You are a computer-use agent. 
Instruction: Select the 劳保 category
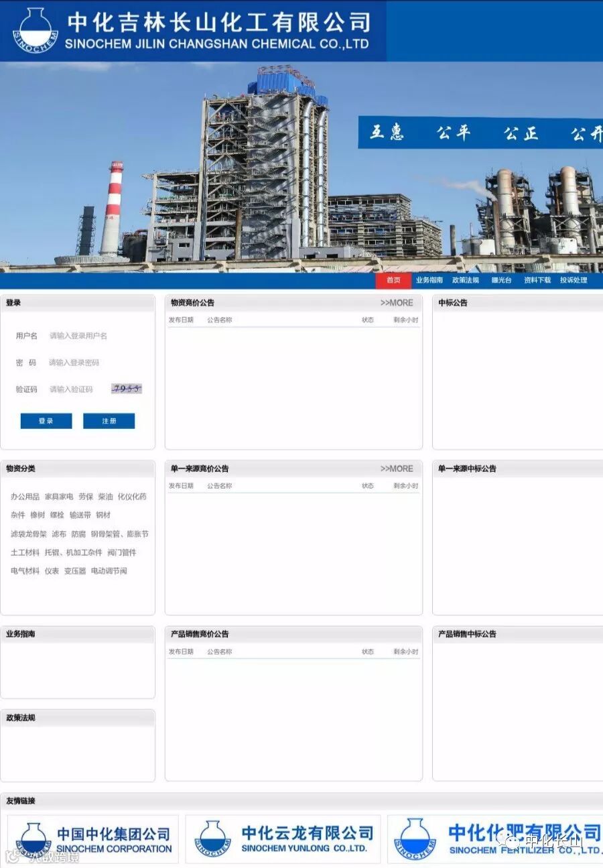(86, 497)
